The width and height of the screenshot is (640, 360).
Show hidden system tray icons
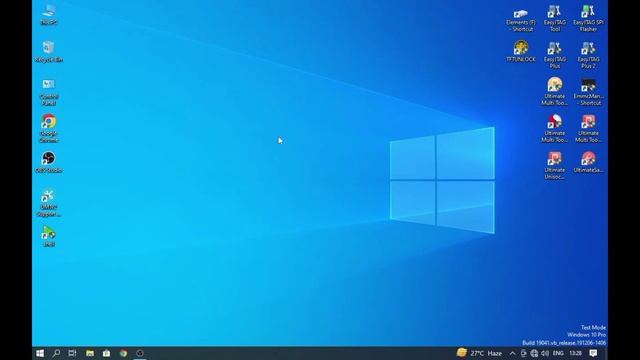click(512, 353)
